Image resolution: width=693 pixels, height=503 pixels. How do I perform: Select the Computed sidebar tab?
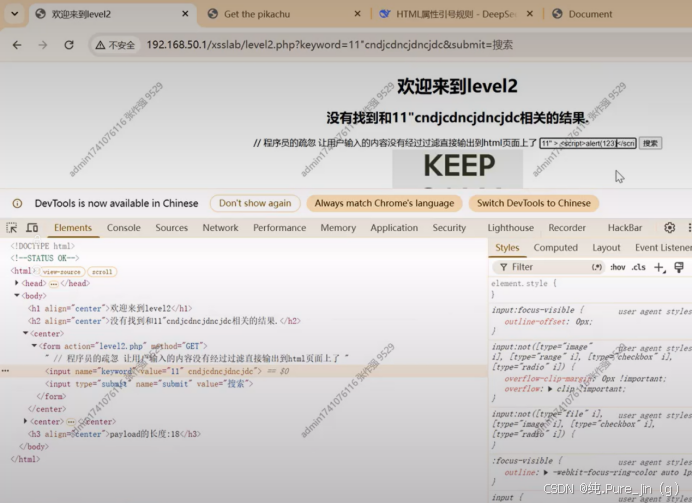coord(556,248)
